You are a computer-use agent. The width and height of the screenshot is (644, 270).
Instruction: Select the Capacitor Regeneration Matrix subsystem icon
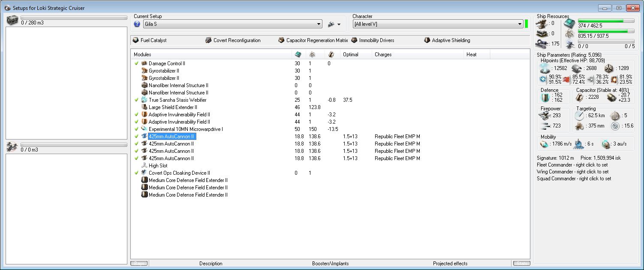[x=281, y=40]
